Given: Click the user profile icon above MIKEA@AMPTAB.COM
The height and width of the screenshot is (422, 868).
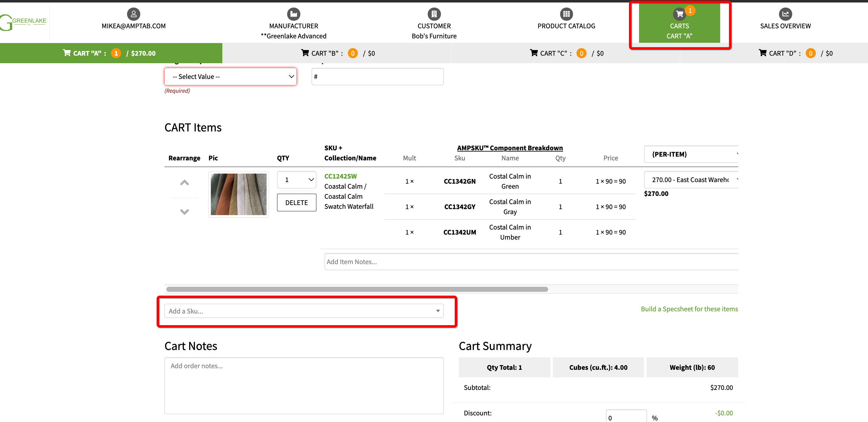Looking at the screenshot, I should [133, 14].
